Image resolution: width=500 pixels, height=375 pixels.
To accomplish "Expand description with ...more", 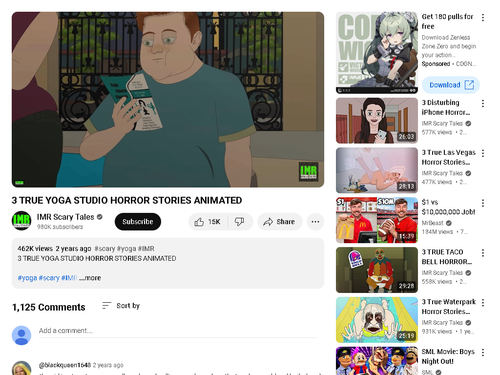I will pos(90,278).
